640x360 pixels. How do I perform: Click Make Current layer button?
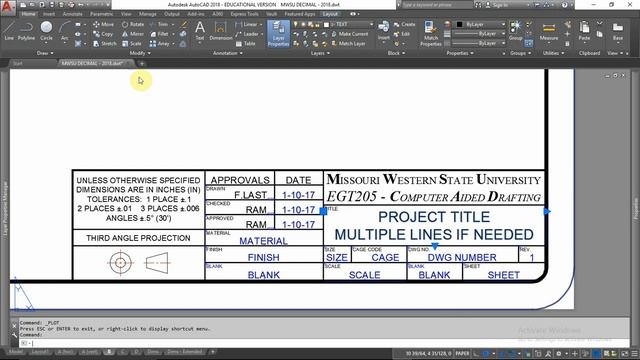[349, 34]
